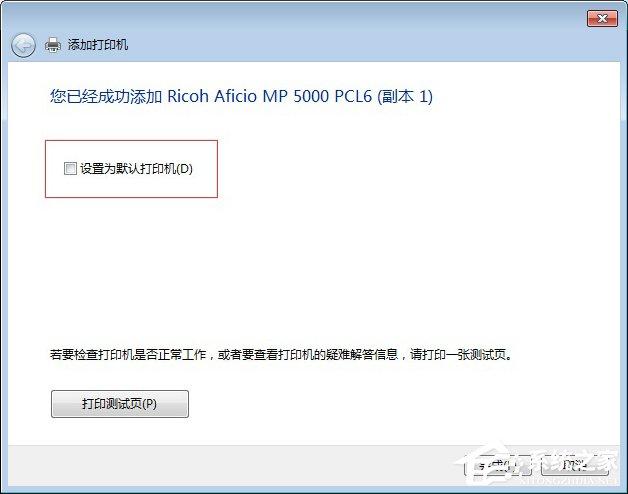Click the printer icon beside 添加打印机
Image resolution: width=628 pixels, height=494 pixels.
click(53, 45)
